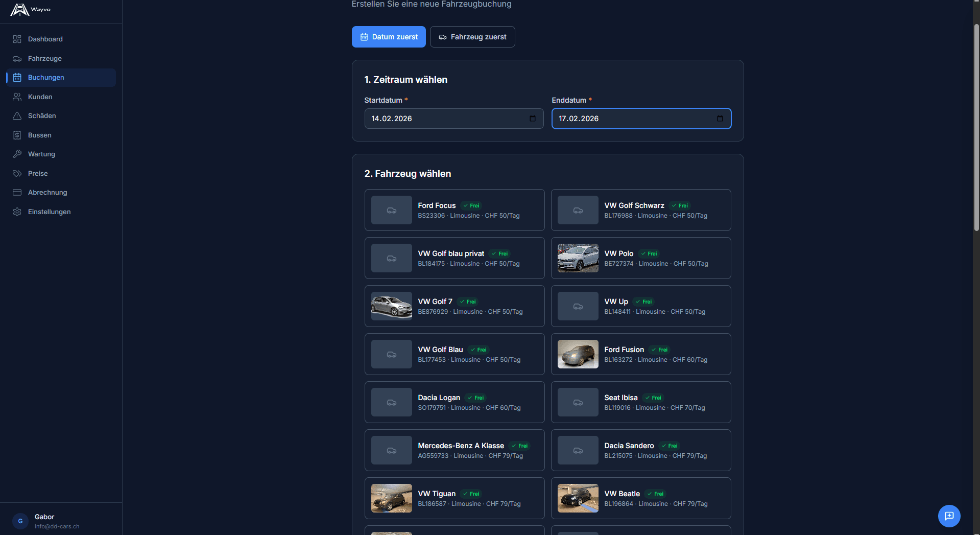Screen dimensions: 980x535
Task: Click the Wayvo logo icon
Action: (19, 10)
